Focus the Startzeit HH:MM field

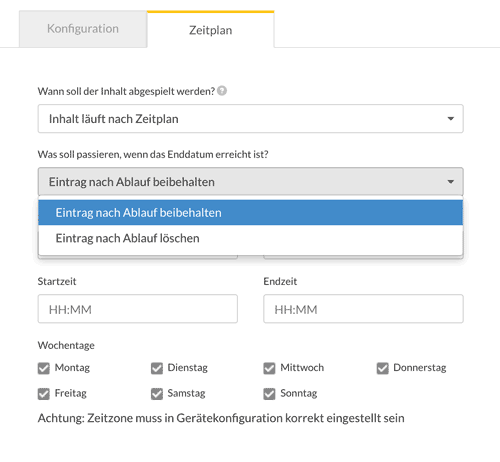click(138, 309)
